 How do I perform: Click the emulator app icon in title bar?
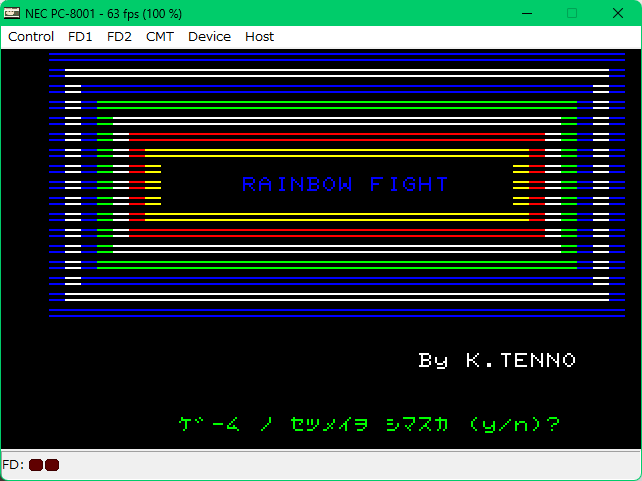(x=11, y=13)
